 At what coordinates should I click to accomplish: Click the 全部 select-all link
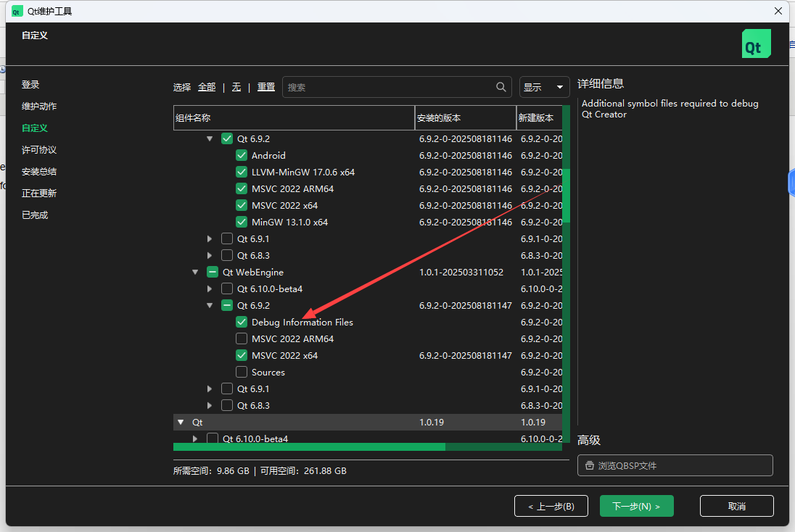point(207,87)
